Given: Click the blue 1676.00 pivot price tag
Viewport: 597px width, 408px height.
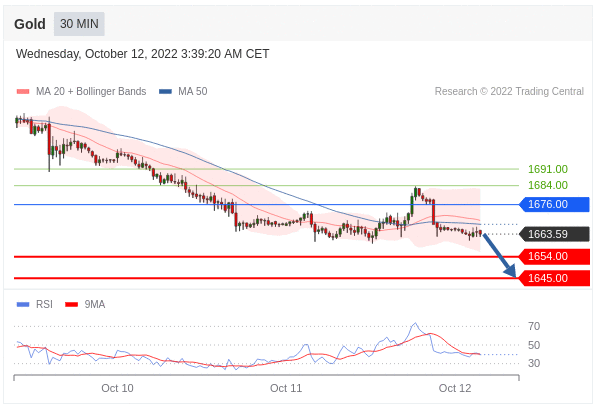Looking at the screenshot, I should pyautogui.click(x=554, y=204).
